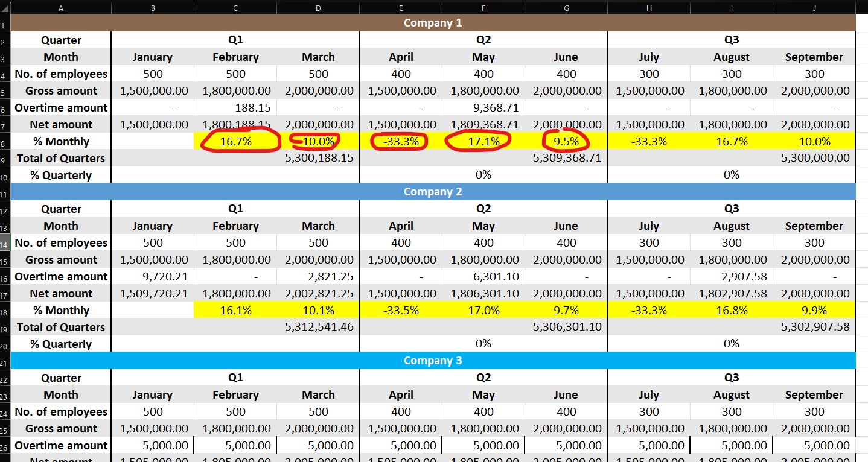Select Company 2 overtime cell 2,821.25
868x462 pixels.
click(x=318, y=277)
